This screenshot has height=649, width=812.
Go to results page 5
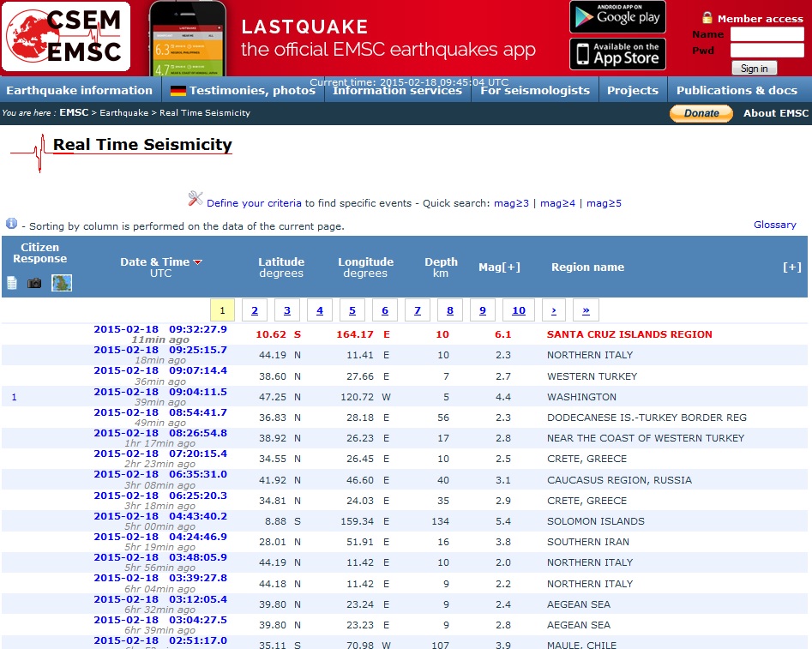point(352,310)
